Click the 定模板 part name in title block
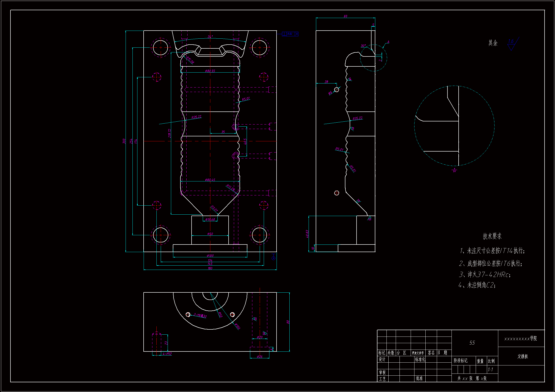The width and height of the screenshot is (555, 392). point(523,356)
